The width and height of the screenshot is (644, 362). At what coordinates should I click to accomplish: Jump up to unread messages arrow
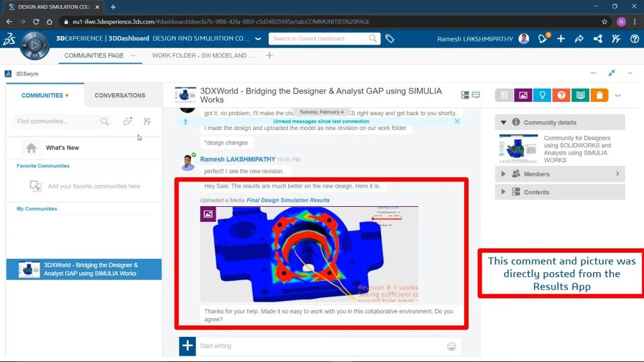tap(186, 121)
